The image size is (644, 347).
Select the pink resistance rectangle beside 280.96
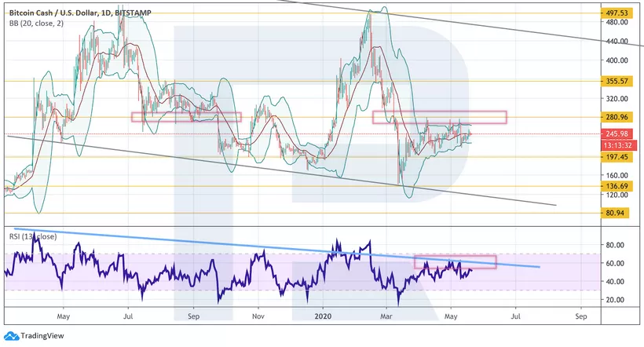click(x=438, y=117)
